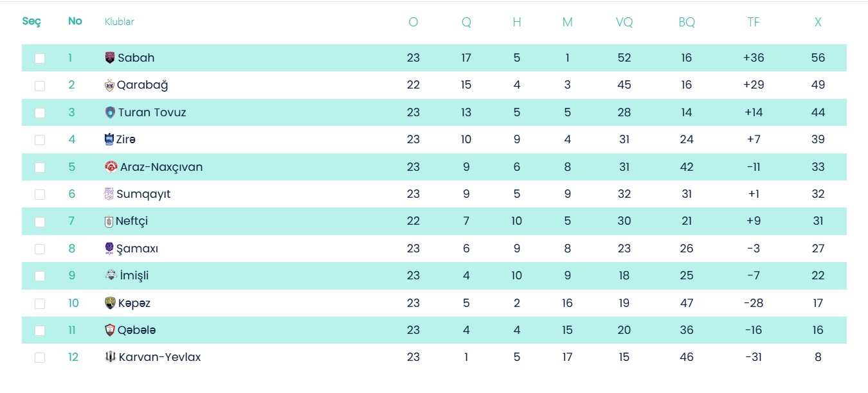Click the Sabah club logo icon

point(110,58)
